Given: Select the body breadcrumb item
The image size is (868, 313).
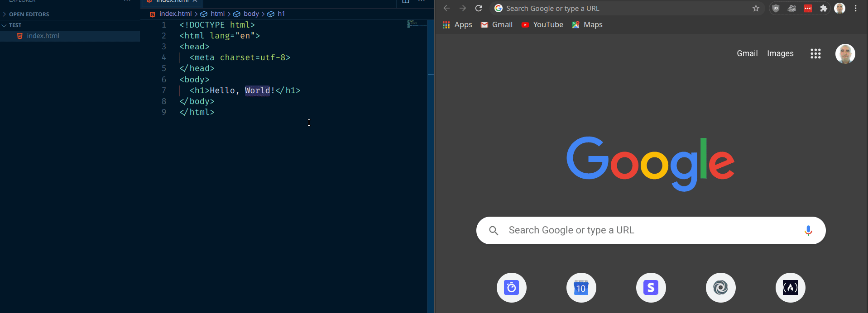Looking at the screenshot, I should 251,14.
